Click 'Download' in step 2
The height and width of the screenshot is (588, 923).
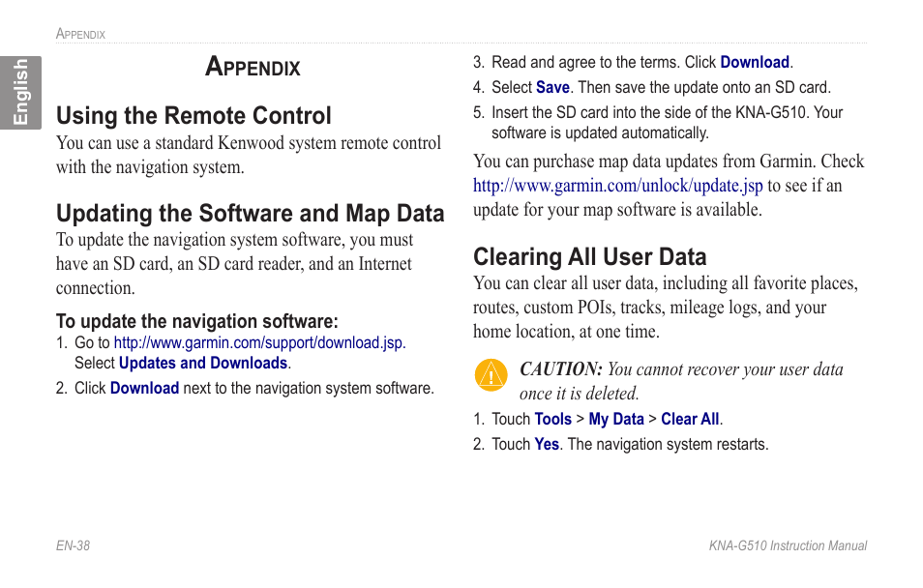(144, 389)
